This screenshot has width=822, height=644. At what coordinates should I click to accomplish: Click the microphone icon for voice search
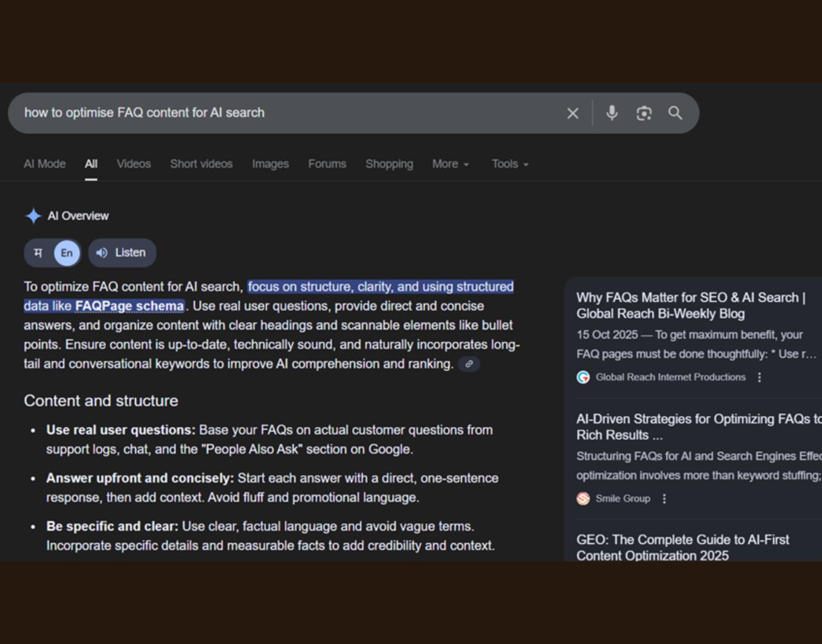[x=612, y=112]
